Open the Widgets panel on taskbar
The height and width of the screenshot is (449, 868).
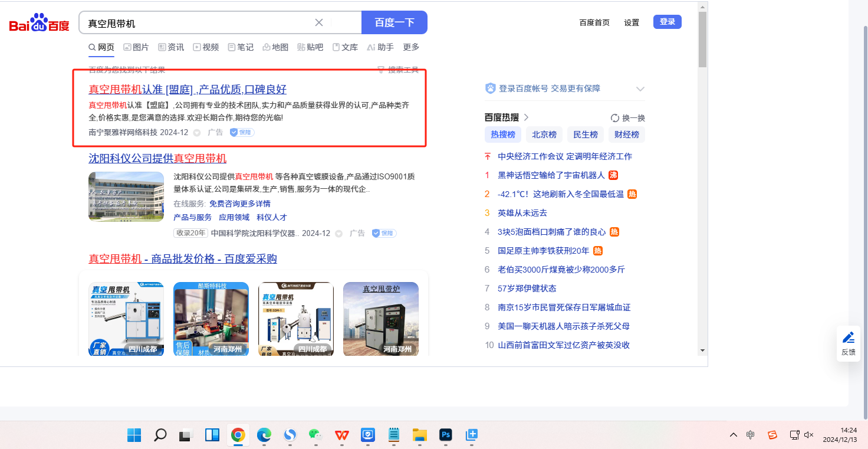(212, 435)
